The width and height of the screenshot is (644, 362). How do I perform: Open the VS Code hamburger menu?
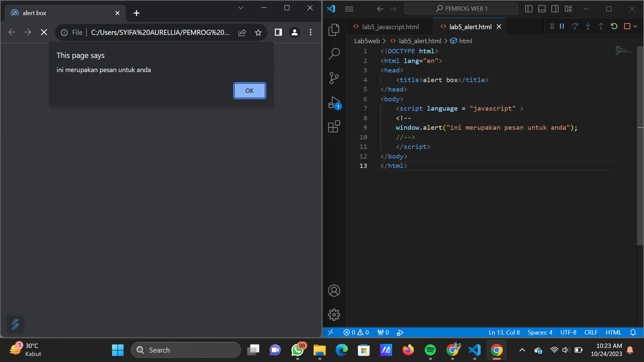pos(349,9)
